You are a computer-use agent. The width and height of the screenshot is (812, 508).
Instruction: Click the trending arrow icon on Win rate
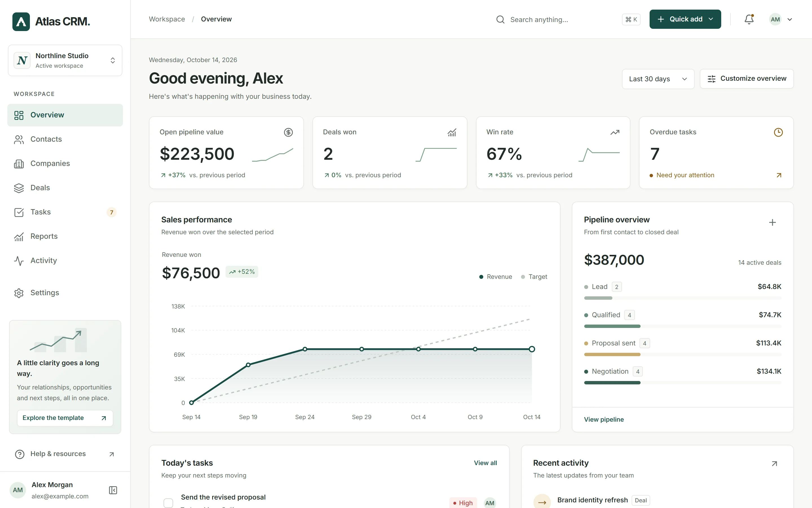(615, 132)
